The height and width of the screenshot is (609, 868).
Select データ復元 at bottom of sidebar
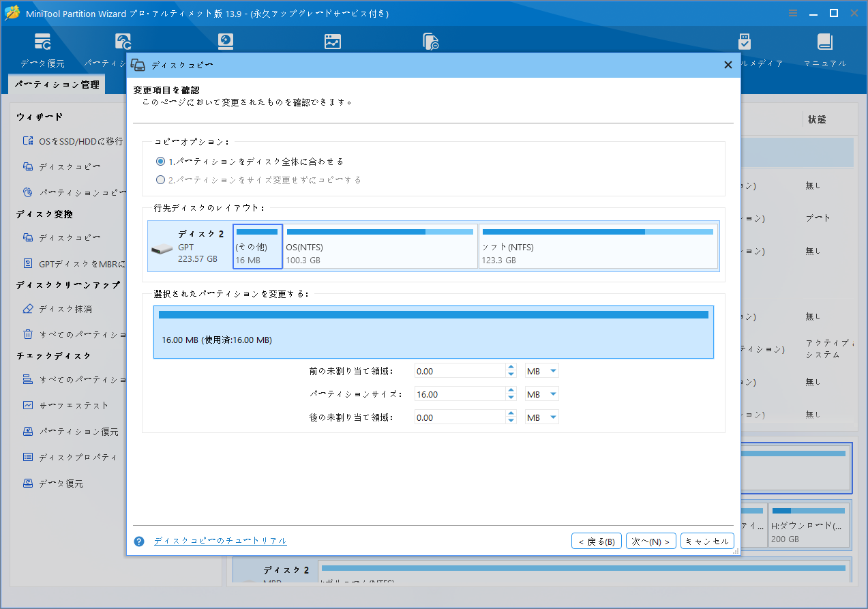[53, 484]
